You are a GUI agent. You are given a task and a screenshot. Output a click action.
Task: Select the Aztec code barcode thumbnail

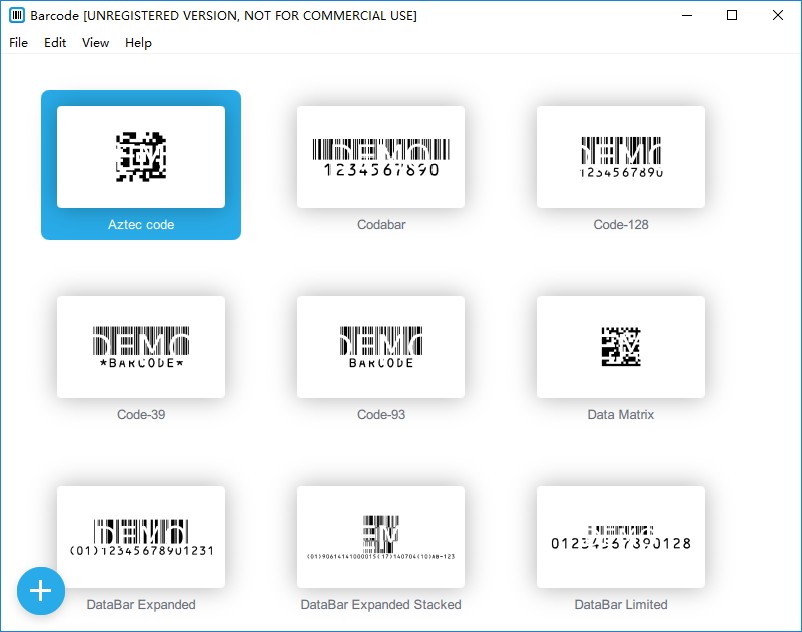coord(141,157)
